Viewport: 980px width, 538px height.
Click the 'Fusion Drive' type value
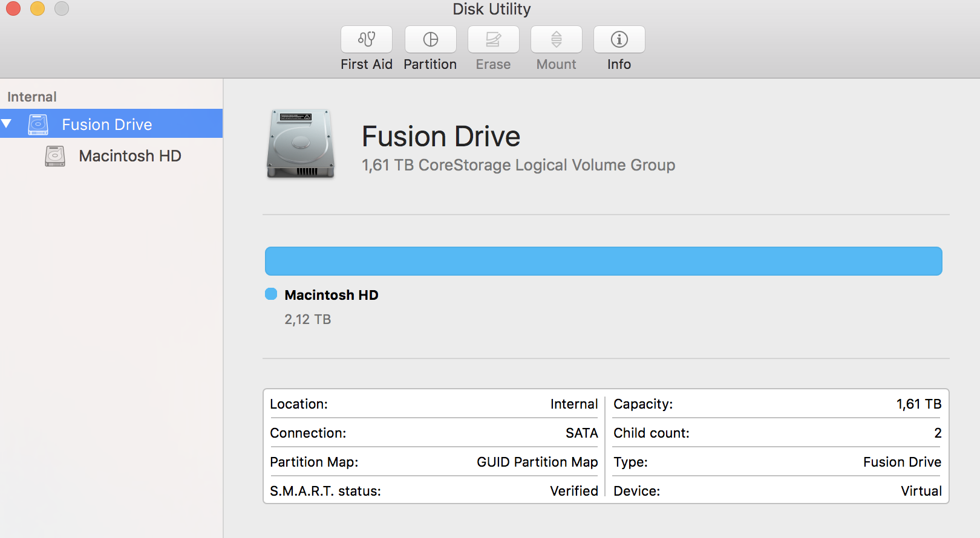902,462
